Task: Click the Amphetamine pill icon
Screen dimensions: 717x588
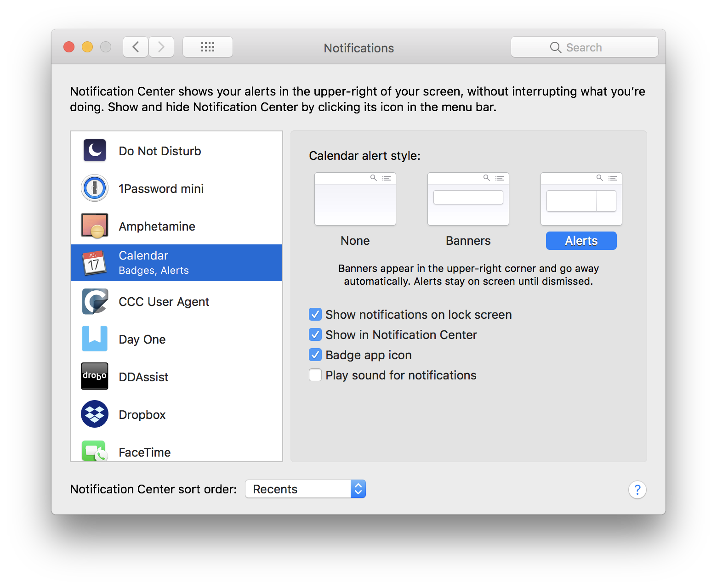Action: 95,226
